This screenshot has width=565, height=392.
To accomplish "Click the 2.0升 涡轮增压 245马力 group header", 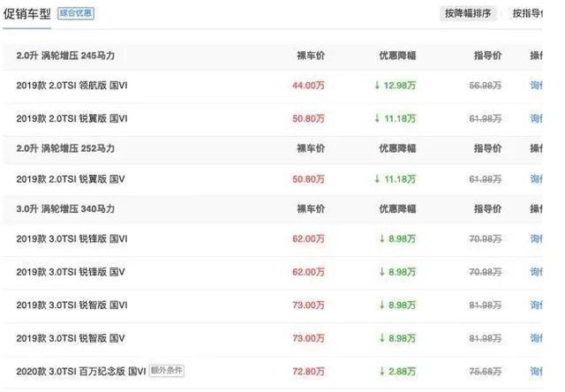I will tap(65, 56).
